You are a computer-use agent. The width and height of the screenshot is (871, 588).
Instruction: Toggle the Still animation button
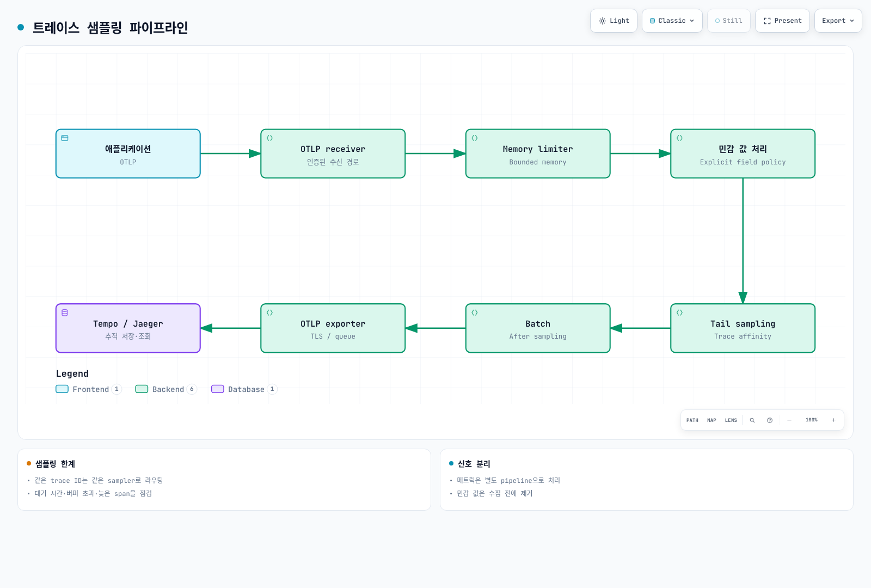point(729,21)
